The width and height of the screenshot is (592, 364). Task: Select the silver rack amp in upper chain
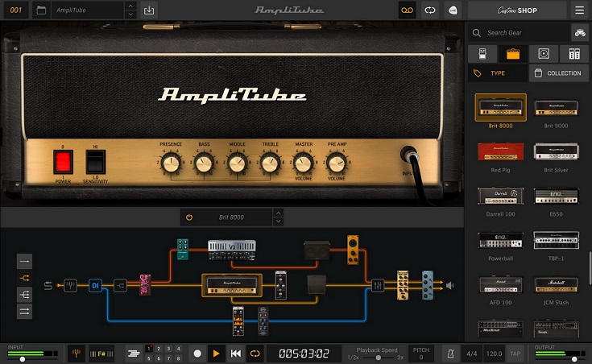coord(232,250)
